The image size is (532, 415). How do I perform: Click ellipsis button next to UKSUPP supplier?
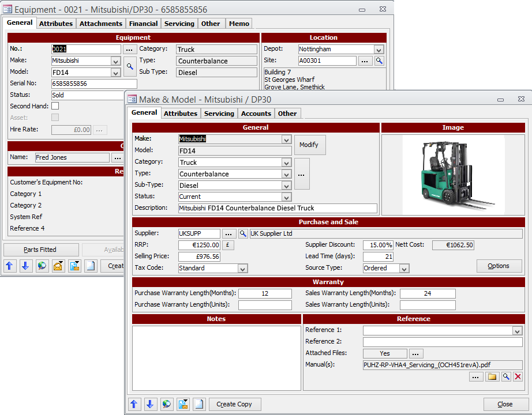[228, 233]
